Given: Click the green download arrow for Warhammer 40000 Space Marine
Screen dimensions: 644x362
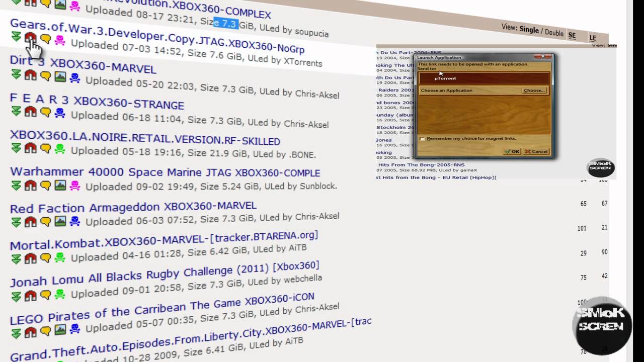Looking at the screenshot, I should (x=16, y=186).
